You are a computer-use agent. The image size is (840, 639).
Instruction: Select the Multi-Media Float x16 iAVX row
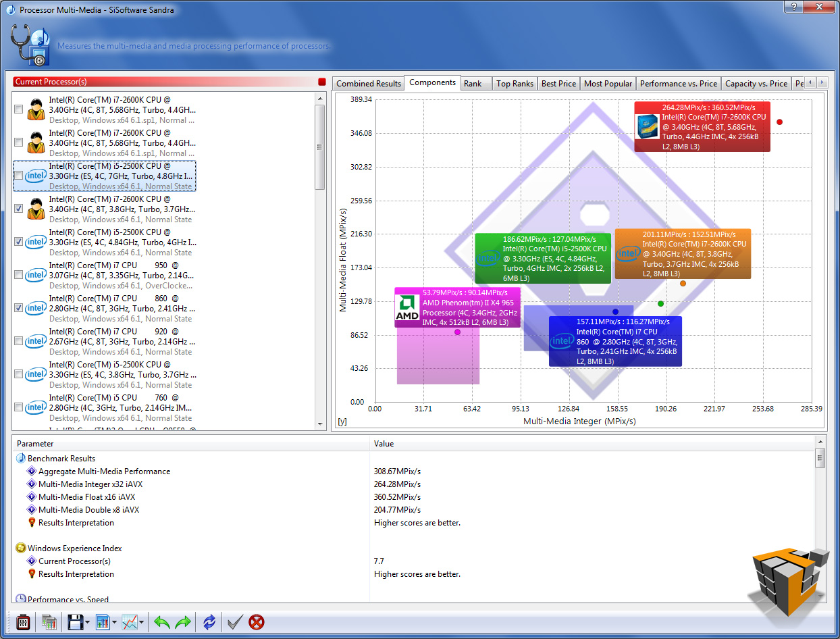point(414,497)
